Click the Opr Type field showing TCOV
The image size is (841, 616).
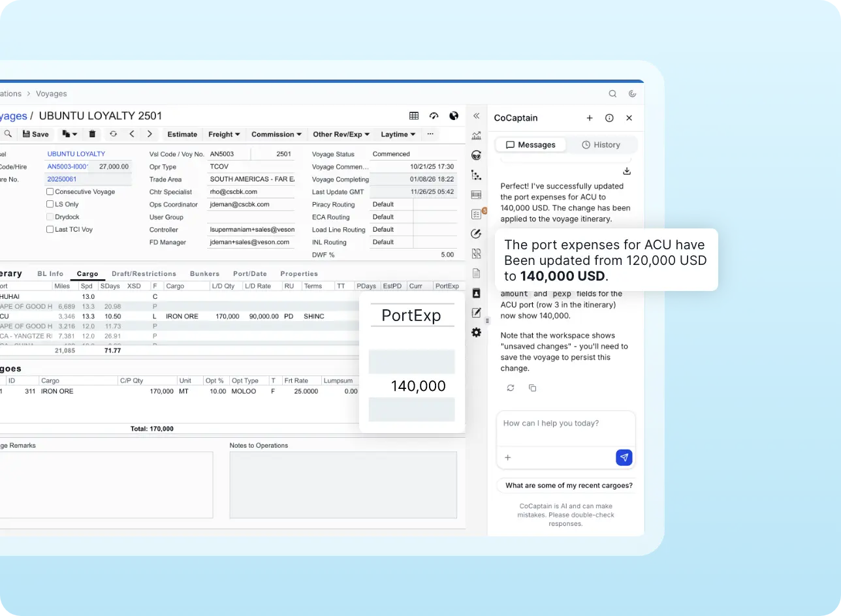pos(251,166)
